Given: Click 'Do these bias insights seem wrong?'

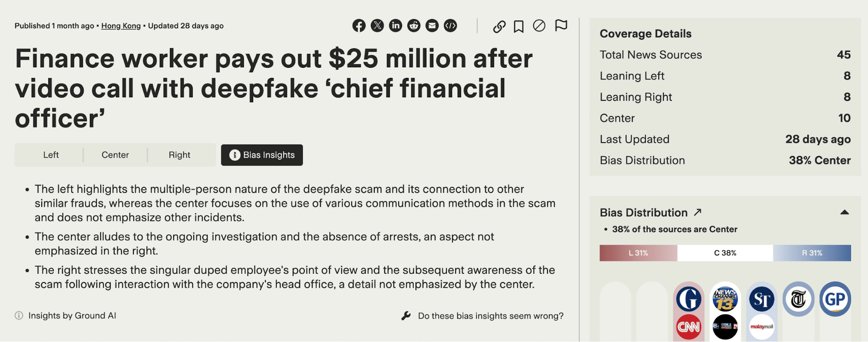Looking at the screenshot, I should [x=490, y=316].
